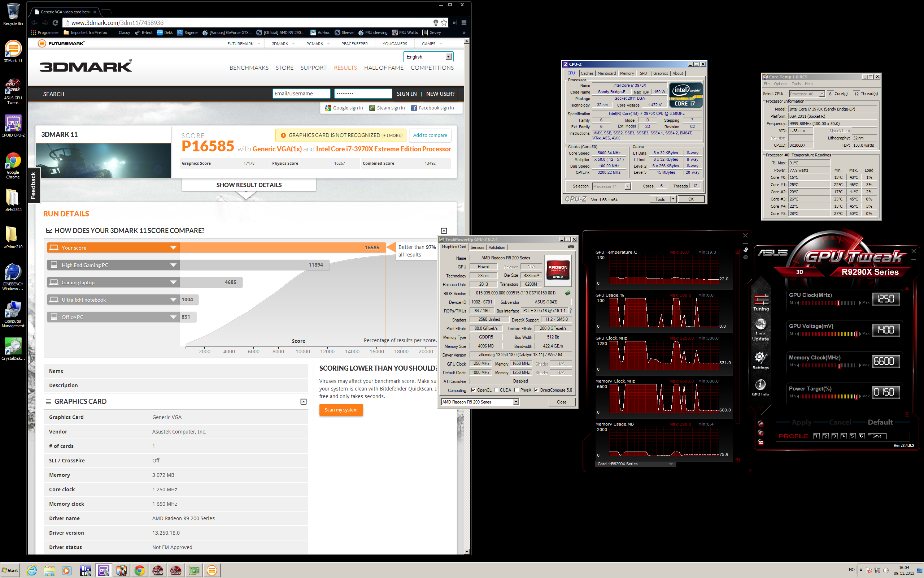Viewport: 924px width, 578px height.
Task: Open the CrystalDisk desktop shortcut
Action: click(x=13, y=349)
